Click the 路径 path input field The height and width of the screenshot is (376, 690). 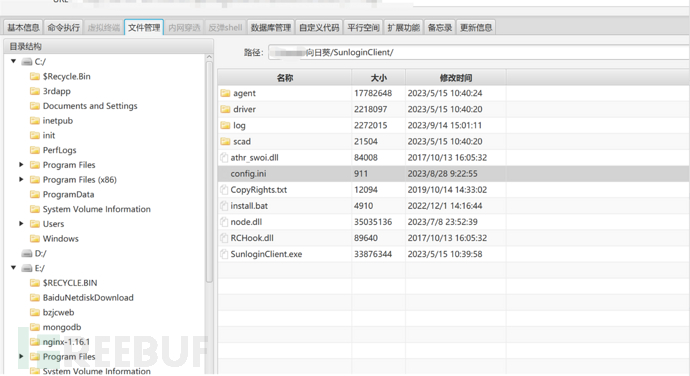pyautogui.click(x=479, y=52)
